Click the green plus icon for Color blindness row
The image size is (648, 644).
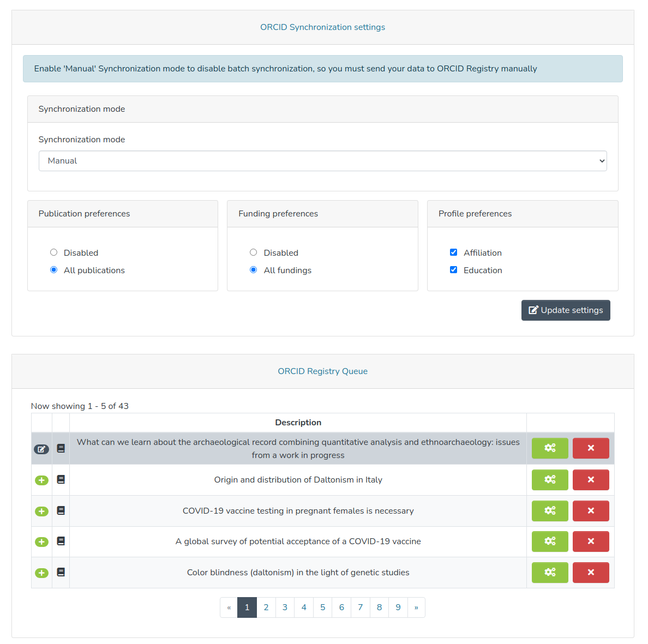tap(41, 573)
